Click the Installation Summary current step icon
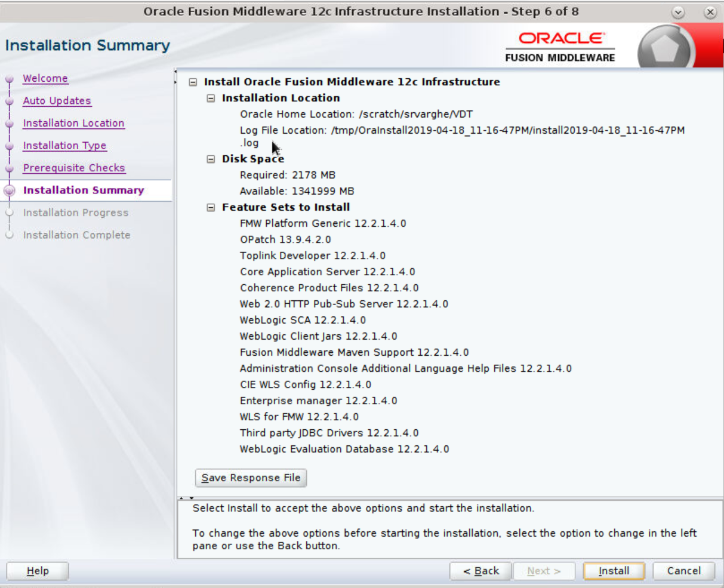 click(x=9, y=191)
